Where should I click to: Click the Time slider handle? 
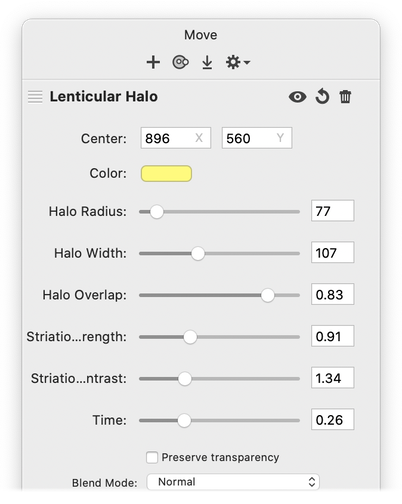(184, 420)
